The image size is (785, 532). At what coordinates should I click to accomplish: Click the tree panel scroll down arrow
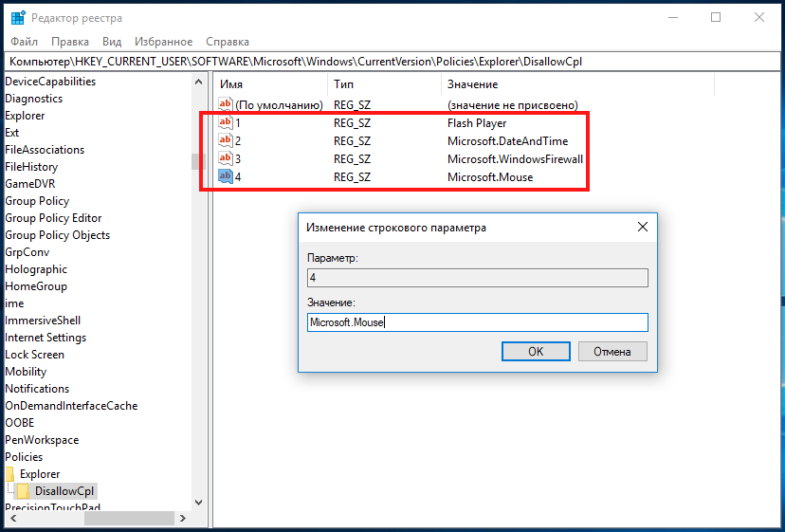[199, 503]
